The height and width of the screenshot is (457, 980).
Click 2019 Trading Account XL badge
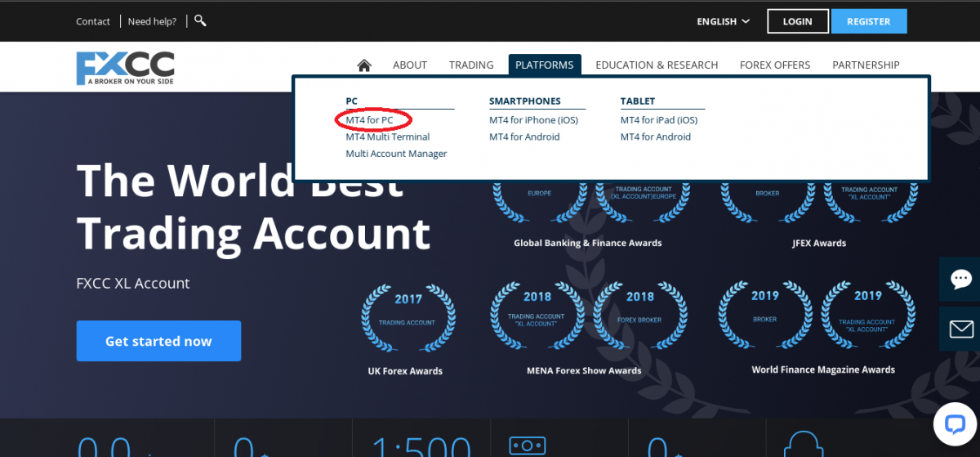click(868, 316)
